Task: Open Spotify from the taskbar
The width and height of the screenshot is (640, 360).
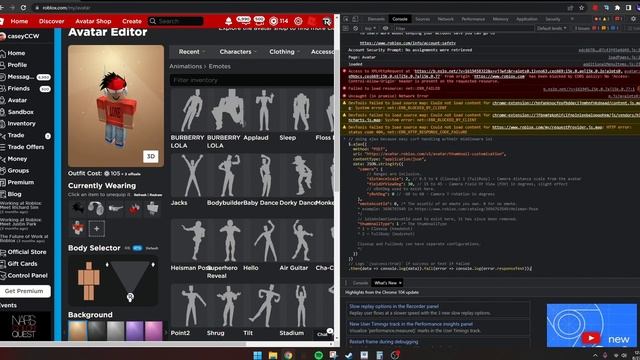Action: (318, 355)
